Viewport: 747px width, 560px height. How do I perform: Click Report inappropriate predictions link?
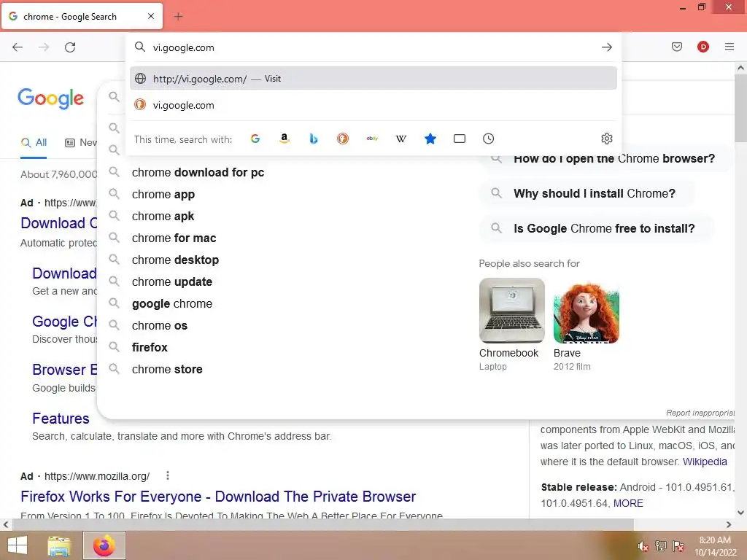pos(700,413)
